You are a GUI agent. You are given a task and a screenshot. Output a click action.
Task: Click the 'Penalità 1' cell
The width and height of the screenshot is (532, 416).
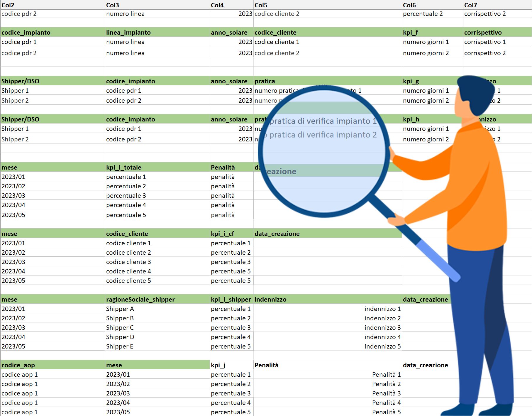click(328, 374)
